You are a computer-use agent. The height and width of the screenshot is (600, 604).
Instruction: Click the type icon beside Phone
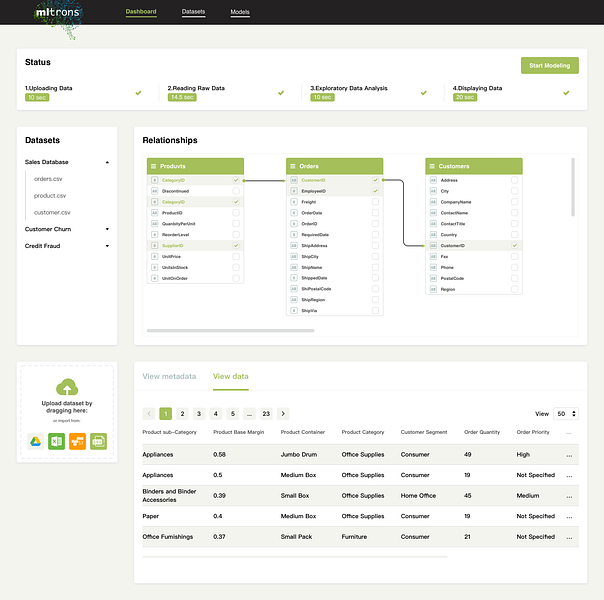pos(433,267)
